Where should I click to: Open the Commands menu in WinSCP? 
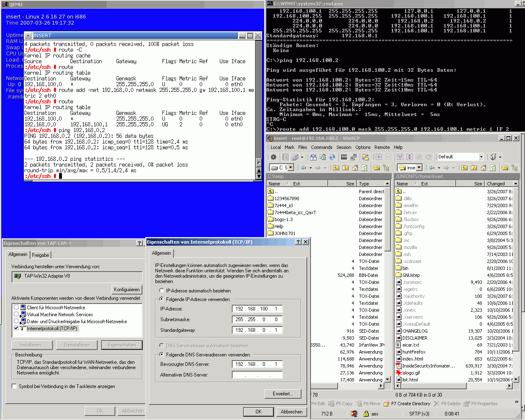click(x=322, y=147)
